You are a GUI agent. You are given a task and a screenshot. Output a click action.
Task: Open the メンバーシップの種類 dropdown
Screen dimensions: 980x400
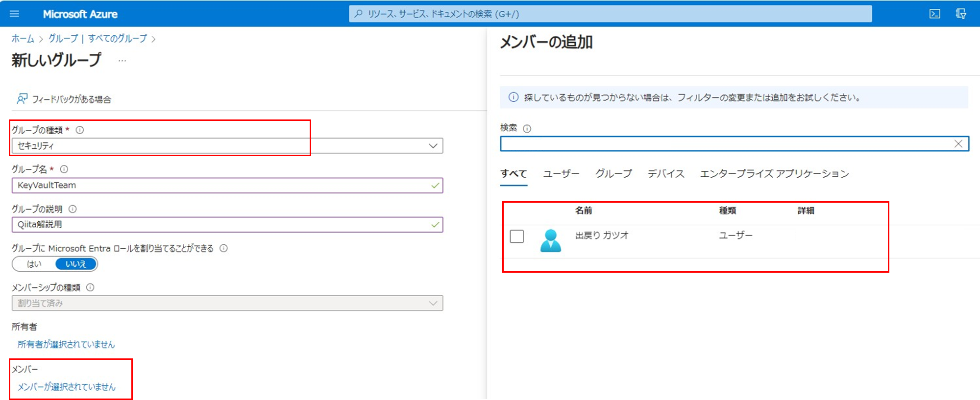(x=227, y=303)
